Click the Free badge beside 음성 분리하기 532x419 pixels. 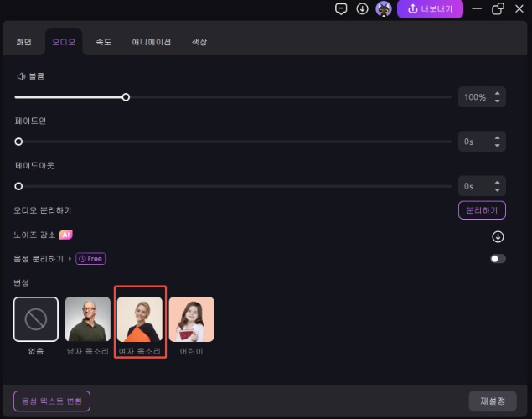pyautogui.click(x=90, y=259)
